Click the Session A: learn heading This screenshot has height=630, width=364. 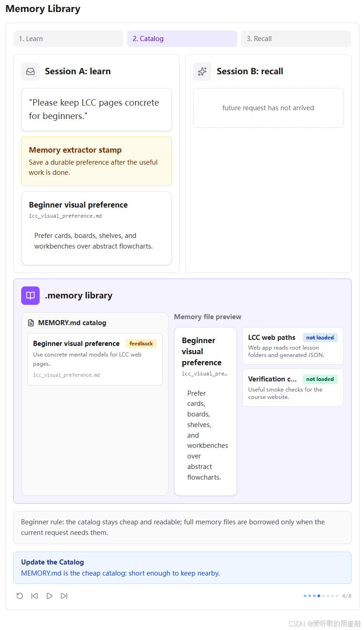click(x=78, y=71)
